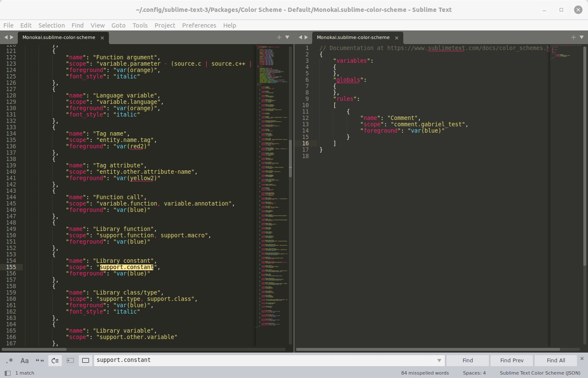The height and width of the screenshot is (378, 588).
Task: Add new tab in left pane
Action: [279, 37]
